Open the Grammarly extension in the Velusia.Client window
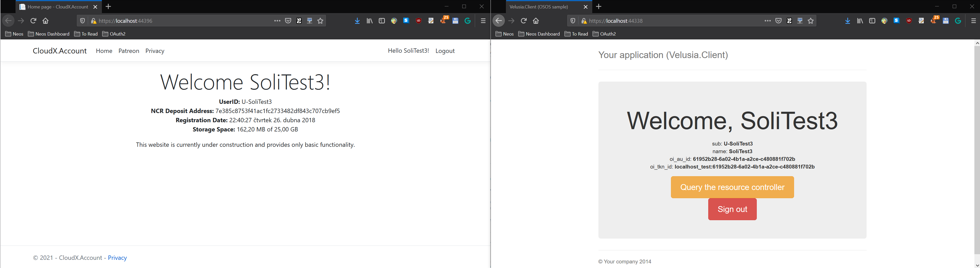Screen dimensions: 980x268 click(958, 21)
